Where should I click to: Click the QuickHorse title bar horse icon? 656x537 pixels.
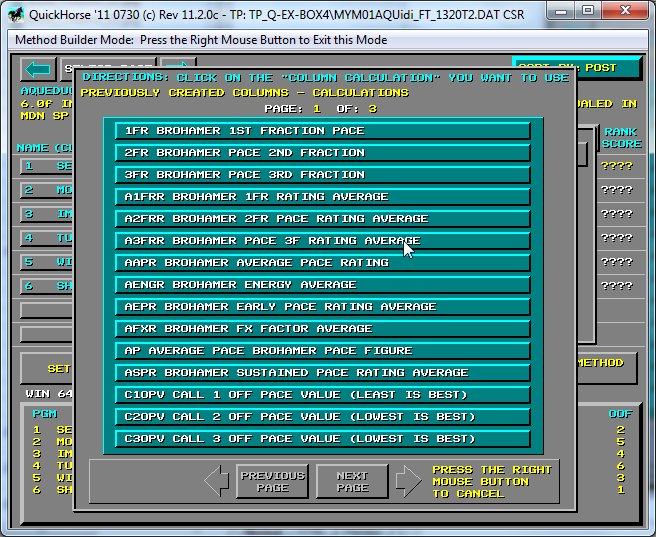[16, 13]
